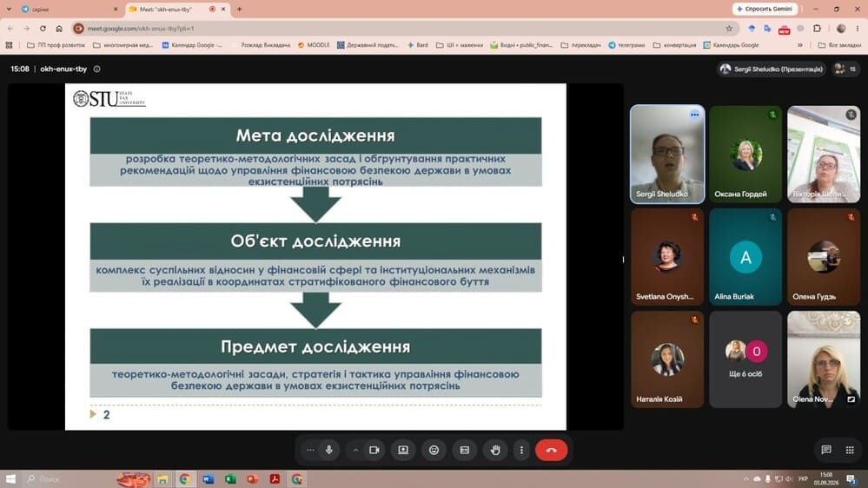The height and width of the screenshot is (488, 868).
Task: Select Olena Nov... participant video tile
Action: [x=824, y=359]
